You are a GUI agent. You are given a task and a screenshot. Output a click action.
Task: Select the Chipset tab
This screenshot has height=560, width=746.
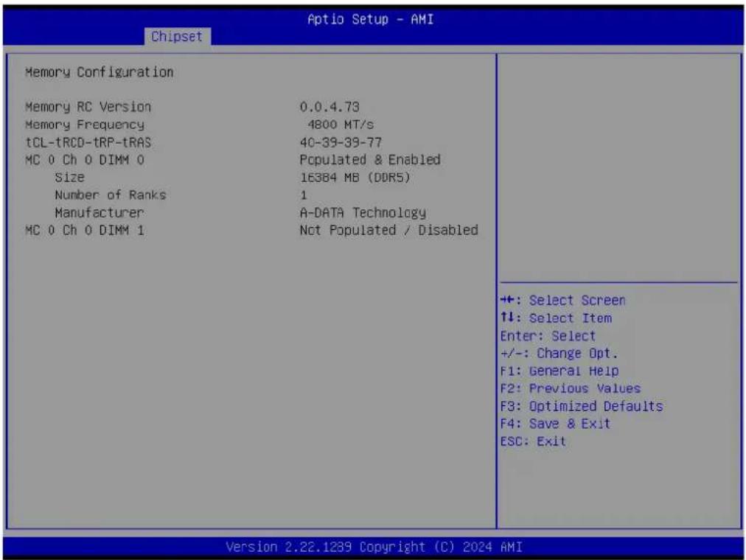[x=177, y=37]
